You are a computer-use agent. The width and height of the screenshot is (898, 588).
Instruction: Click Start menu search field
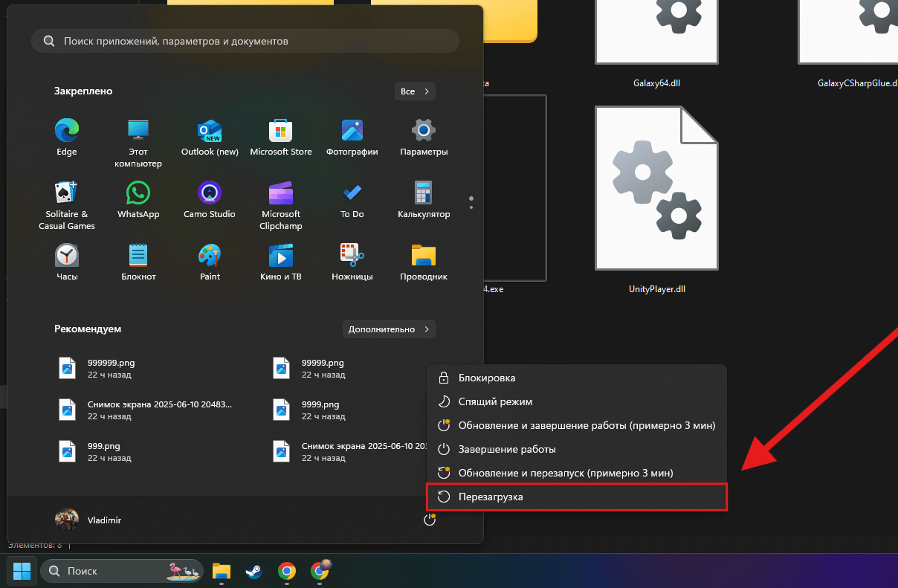point(245,42)
